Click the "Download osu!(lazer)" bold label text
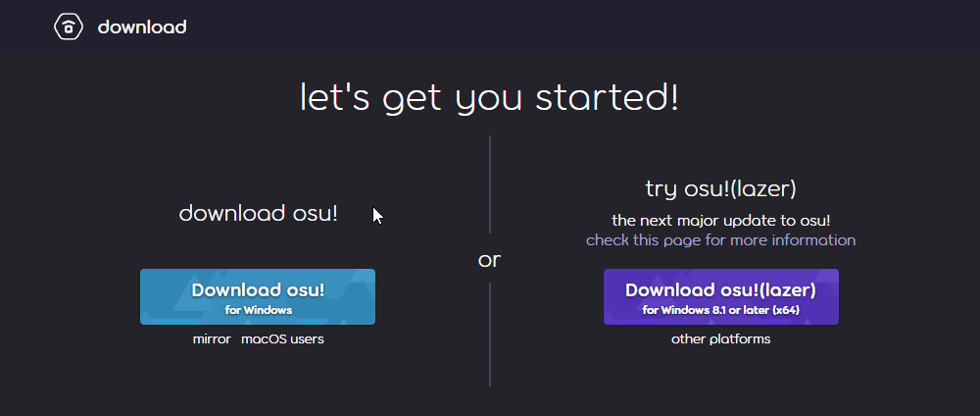Screen dimensions: 980x416 click(720, 290)
